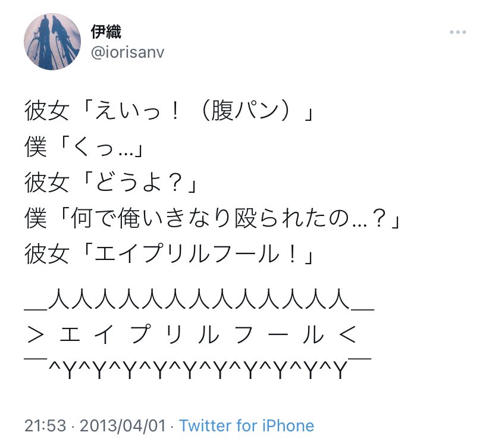Select the 2013/04/01 date
Viewport: 480px width, 448px height.
coord(123,425)
